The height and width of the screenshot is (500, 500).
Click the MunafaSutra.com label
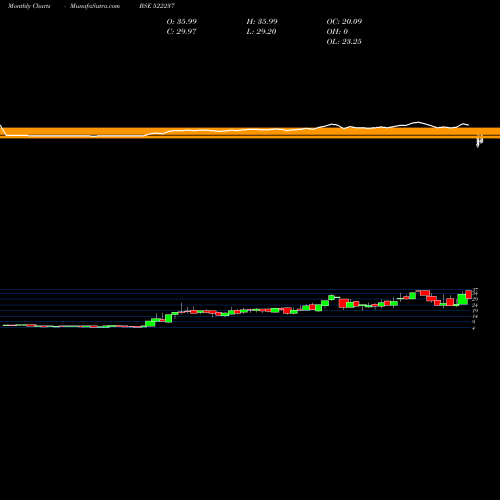(x=95, y=6)
